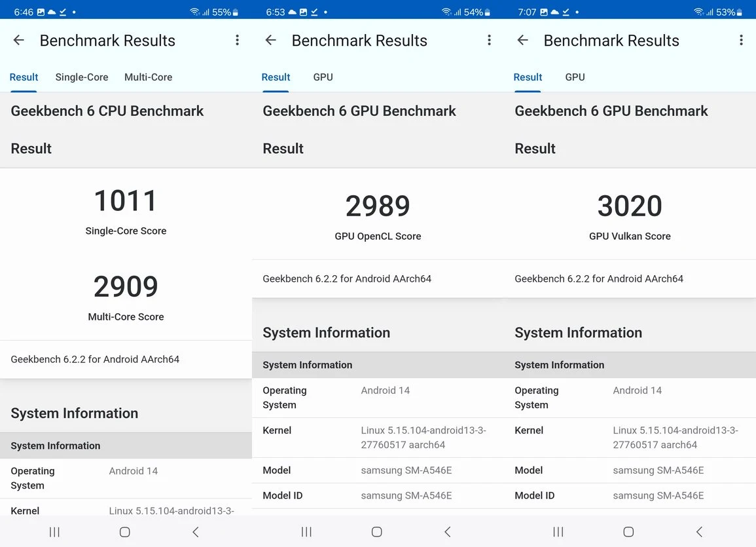Tap Model samsung SM-A546E on Vulkan screen
Image resolution: width=756 pixels, height=547 pixels.
point(658,470)
